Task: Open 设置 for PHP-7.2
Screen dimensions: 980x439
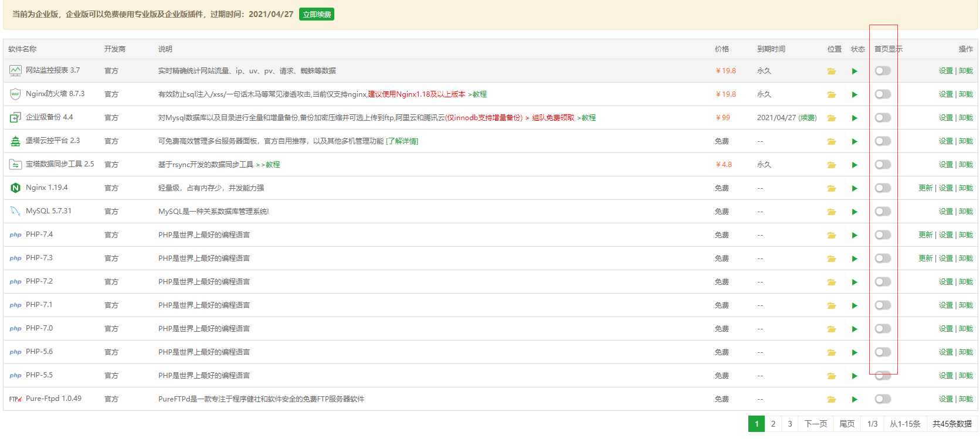Action: (946, 282)
